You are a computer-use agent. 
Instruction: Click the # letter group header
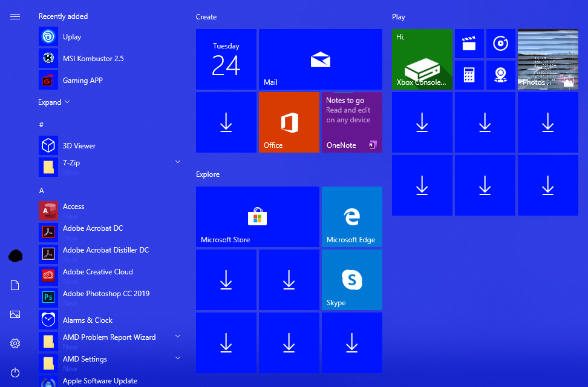pyautogui.click(x=41, y=125)
